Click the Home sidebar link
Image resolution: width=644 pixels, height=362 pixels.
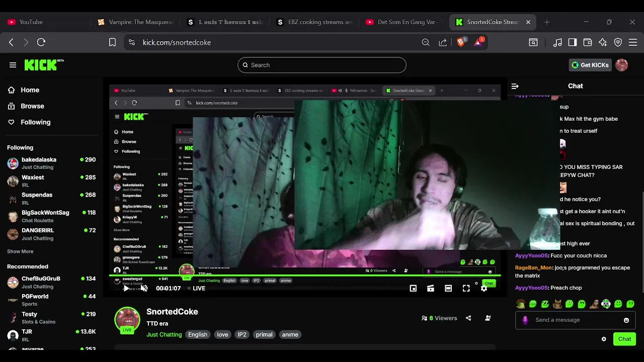(30, 90)
